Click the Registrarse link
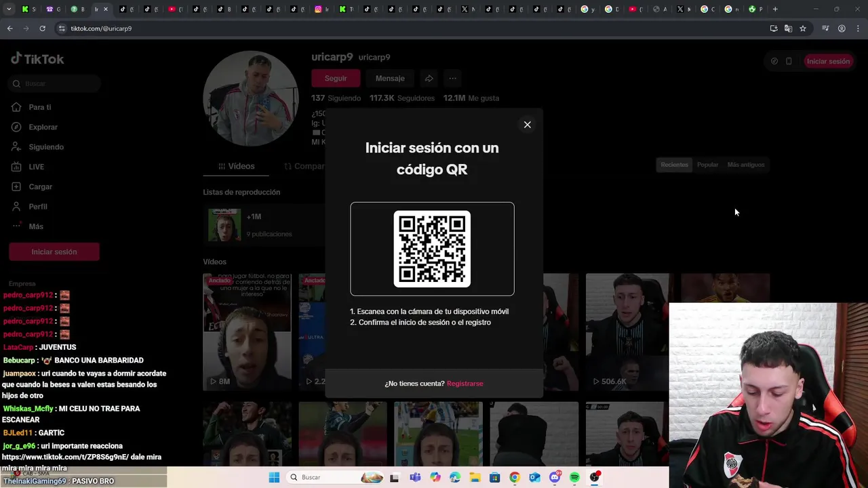Screen dimensions: 868x488 tap(465, 384)
